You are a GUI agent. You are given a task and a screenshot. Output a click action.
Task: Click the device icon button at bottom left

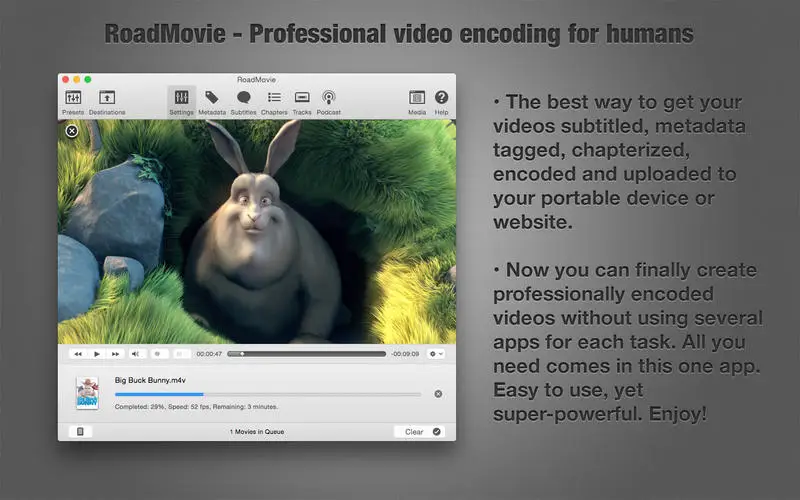(80, 432)
